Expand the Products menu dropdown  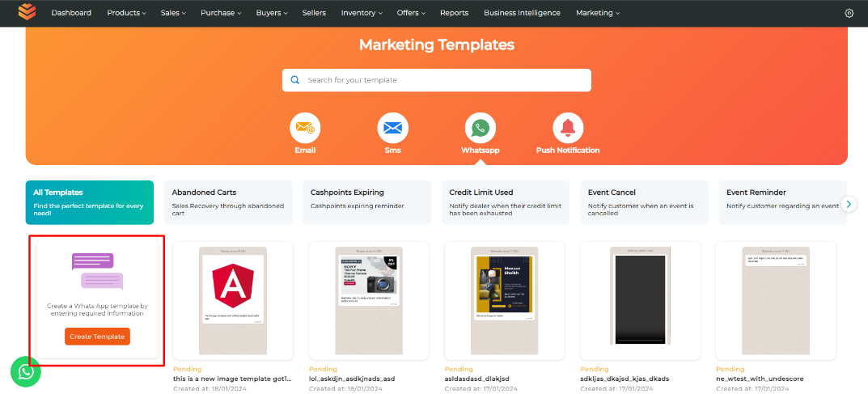126,13
